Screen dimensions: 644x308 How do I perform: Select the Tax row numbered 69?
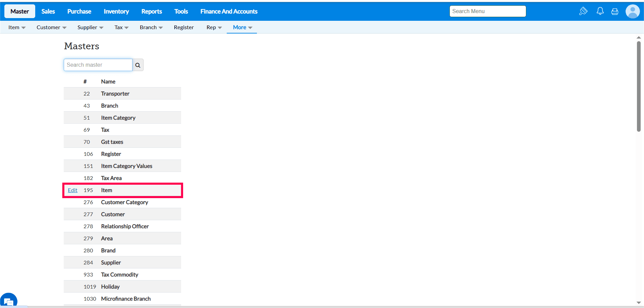click(x=122, y=130)
